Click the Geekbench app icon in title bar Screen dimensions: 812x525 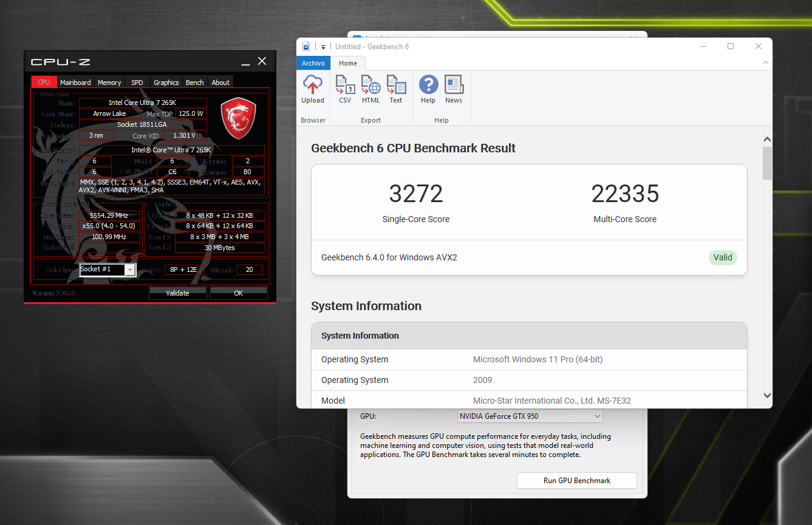307,47
